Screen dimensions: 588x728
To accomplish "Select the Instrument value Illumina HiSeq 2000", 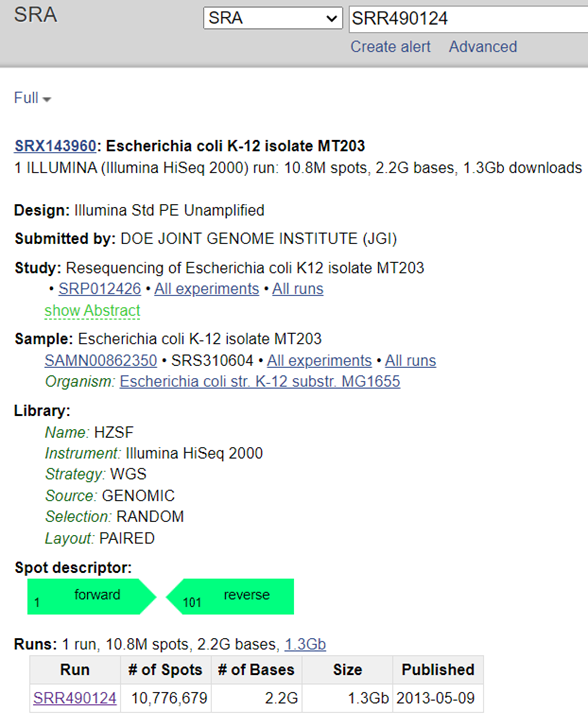I will (x=194, y=453).
